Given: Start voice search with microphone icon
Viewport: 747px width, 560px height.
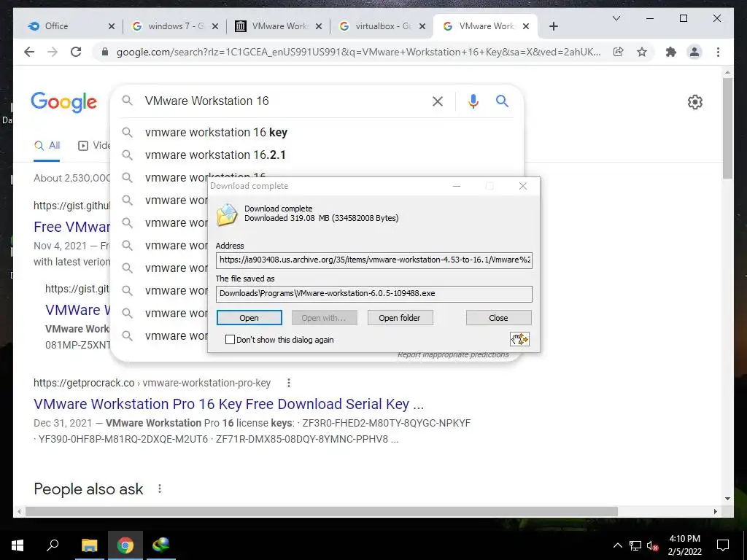Looking at the screenshot, I should click(473, 101).
